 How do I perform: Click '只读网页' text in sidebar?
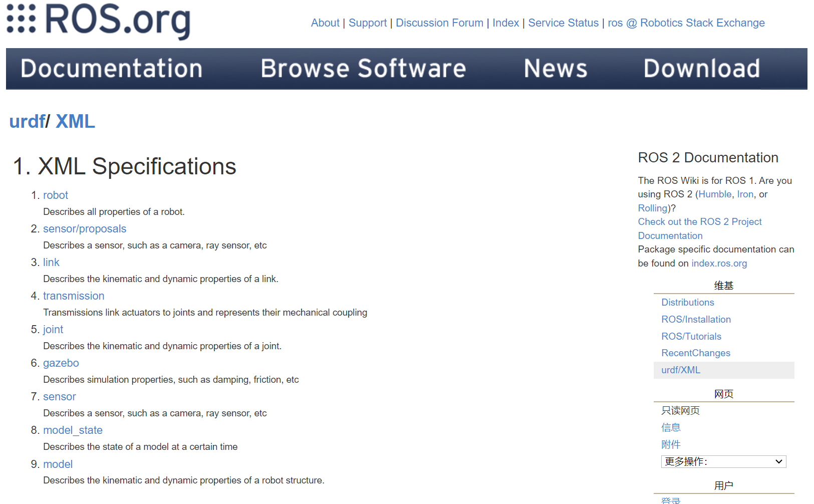point(680,411)
